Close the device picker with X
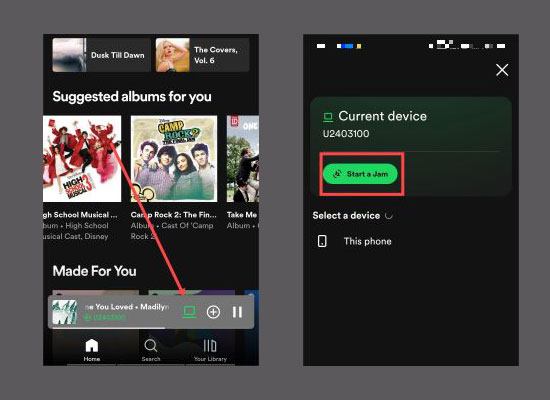 pyautogui.click(x=502, y=70)
